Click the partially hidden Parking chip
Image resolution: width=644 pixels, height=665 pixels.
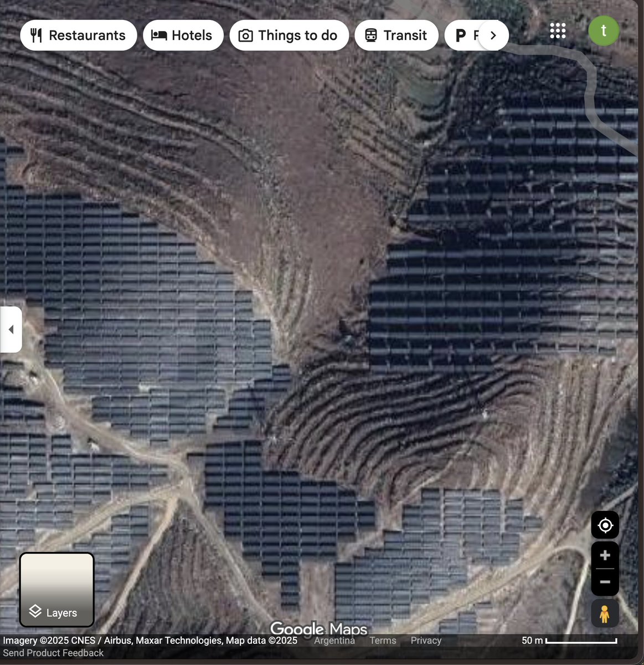click(462, 35)
